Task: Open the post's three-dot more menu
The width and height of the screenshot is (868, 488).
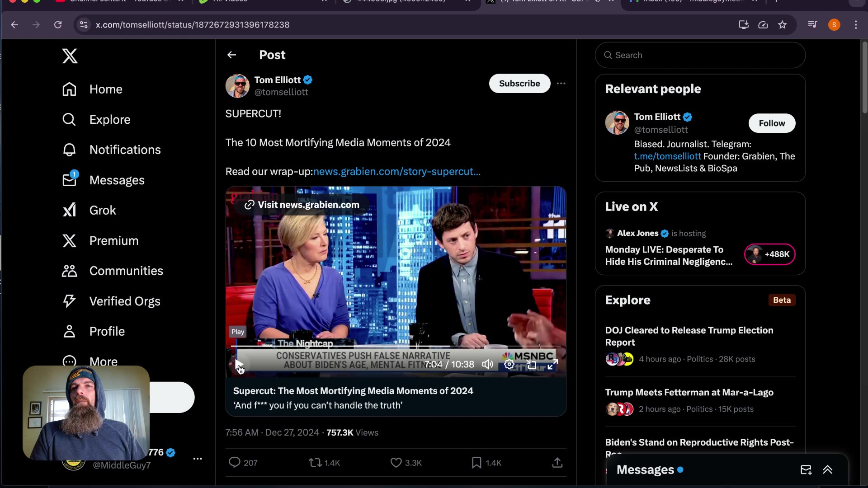Action: tap(561, 84)
